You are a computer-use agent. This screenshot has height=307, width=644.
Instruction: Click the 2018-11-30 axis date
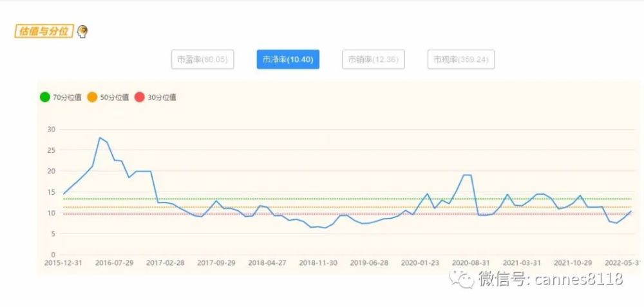click(318, 262)
